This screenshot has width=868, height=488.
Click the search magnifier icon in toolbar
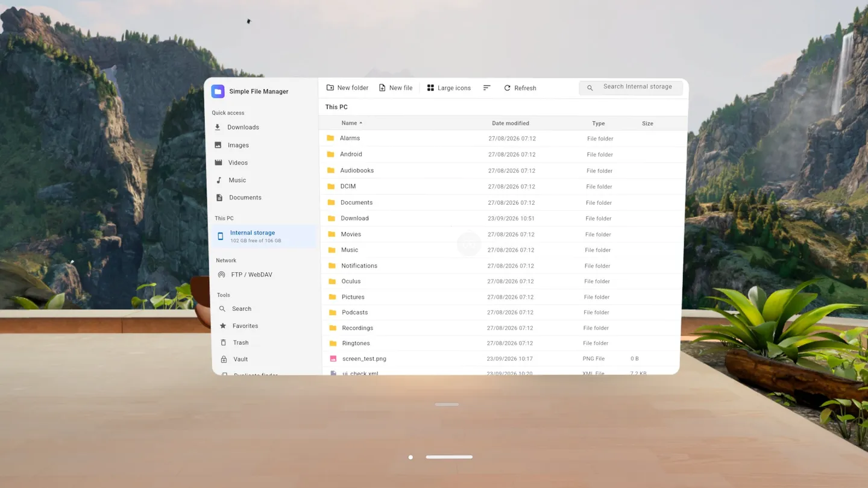590,88
